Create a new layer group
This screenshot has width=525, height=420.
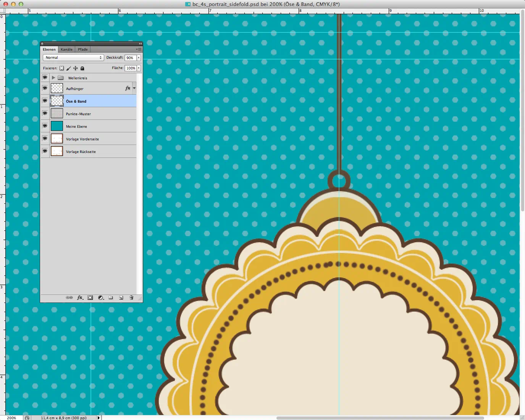point(111,298)
